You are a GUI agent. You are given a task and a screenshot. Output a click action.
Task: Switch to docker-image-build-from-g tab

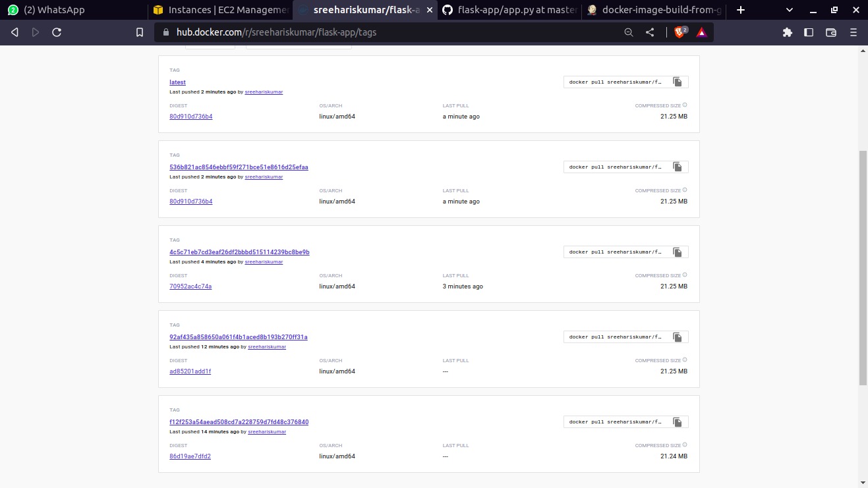tap(654, 10)
